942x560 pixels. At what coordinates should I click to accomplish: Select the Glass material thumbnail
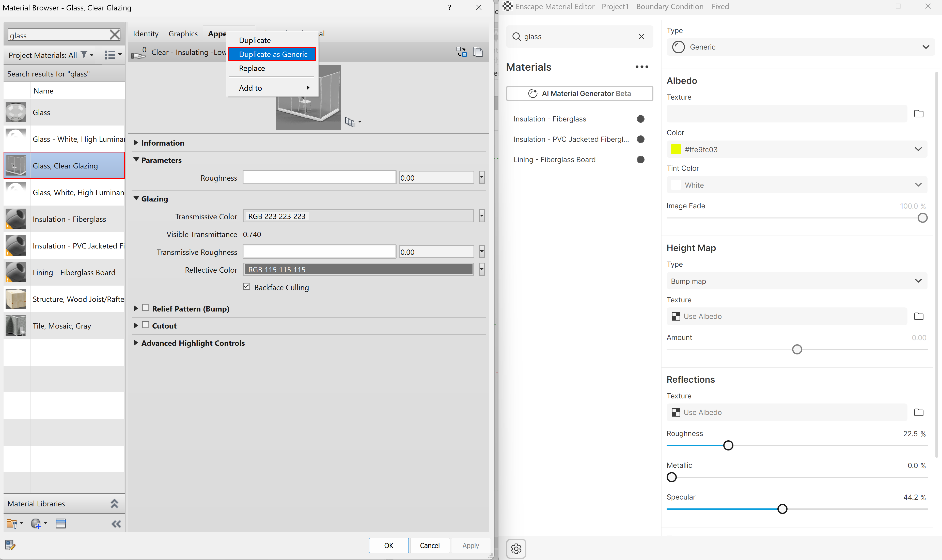coord(15,112)
